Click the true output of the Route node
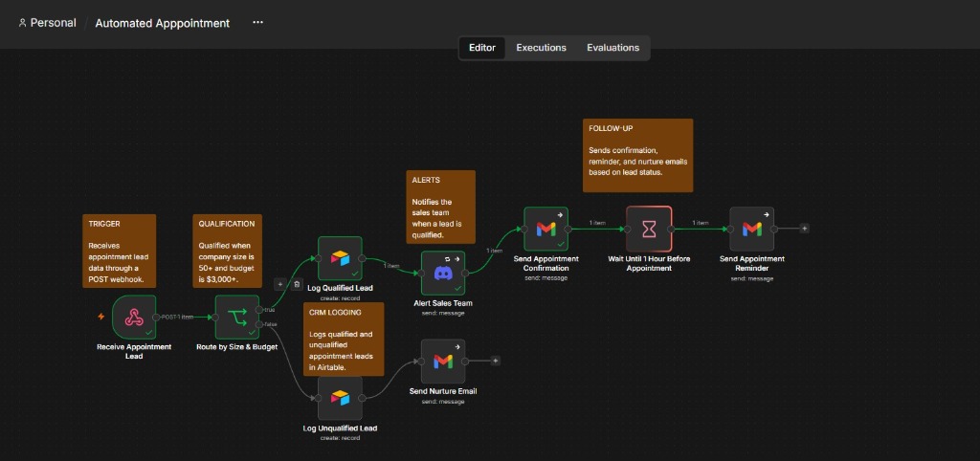Screen dimensions: 980x461 click(x=258, y=310)
